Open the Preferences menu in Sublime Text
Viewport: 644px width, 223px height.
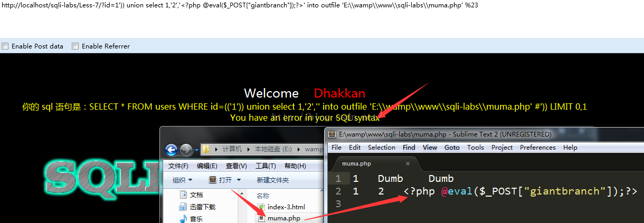point(538,148)
